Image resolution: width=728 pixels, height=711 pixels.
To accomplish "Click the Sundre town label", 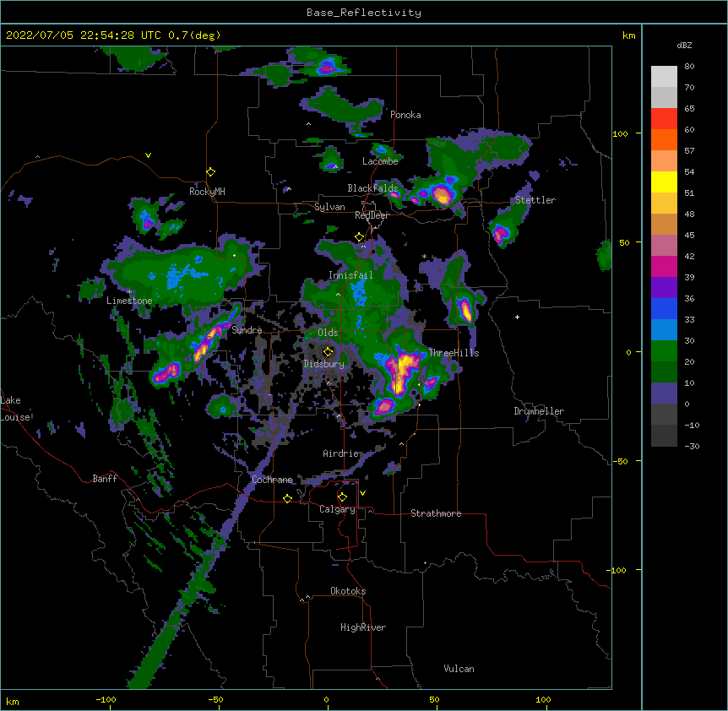I will pos(247,330).
